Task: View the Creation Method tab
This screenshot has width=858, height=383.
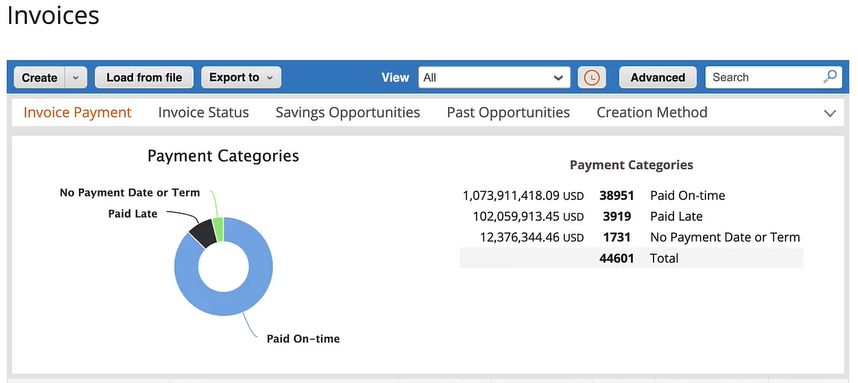Action: [652, 113]
